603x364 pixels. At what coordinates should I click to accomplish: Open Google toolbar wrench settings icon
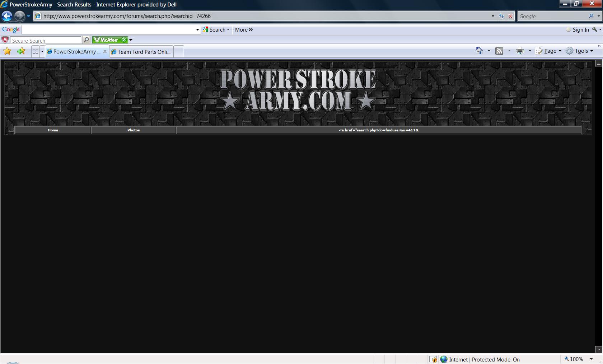pos(595,30)
